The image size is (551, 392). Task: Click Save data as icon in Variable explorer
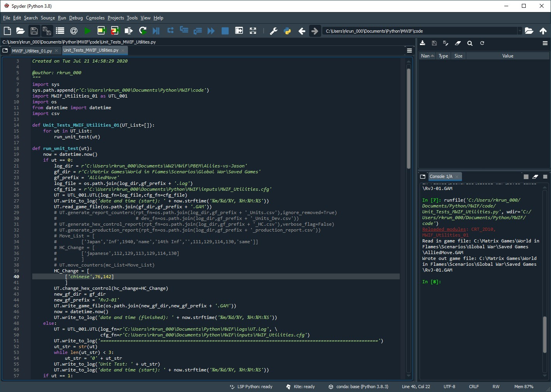click(446, 43)
